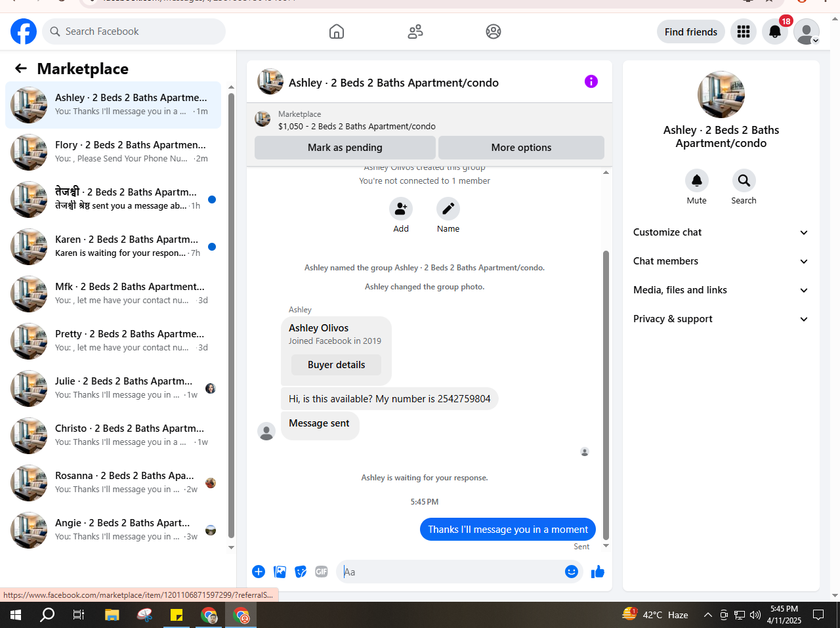Image resolution: width=840 pixels, height=628 pixels.
Task: Open the notifications bell with 18 badge
Action: coord(775,31)
